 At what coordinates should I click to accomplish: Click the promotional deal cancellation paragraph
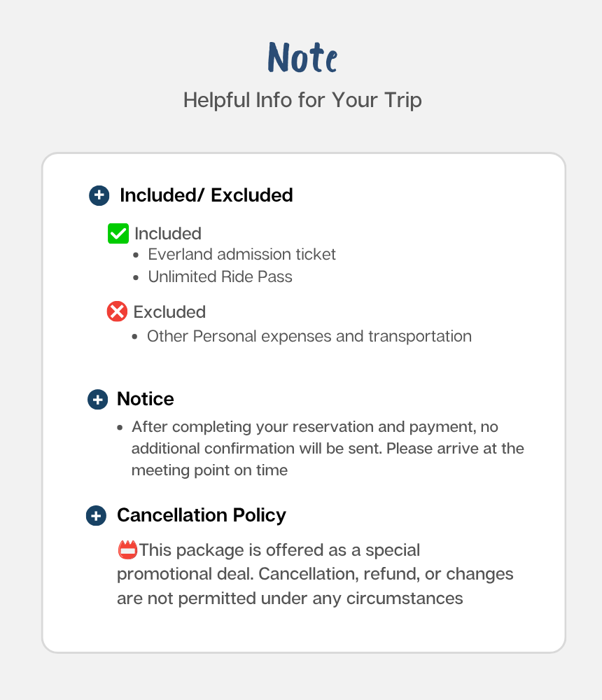coord(315,574)
